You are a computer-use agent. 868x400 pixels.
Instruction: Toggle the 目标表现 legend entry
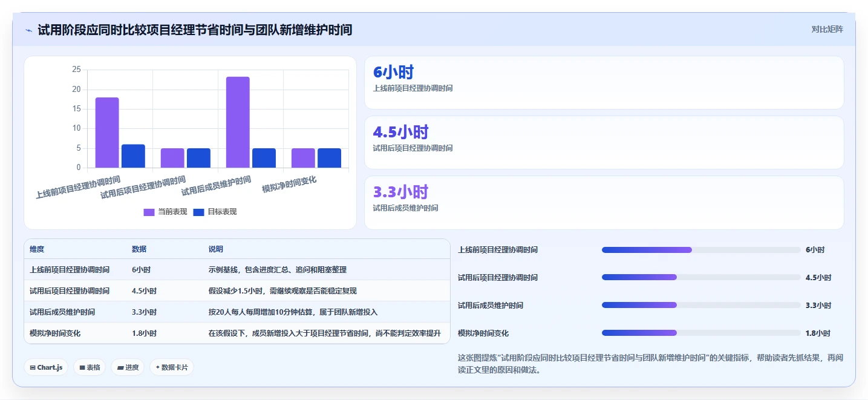click(x=215, y=212)
